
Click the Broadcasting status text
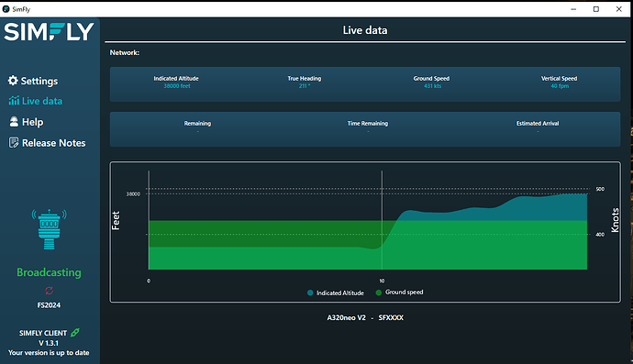49,272
